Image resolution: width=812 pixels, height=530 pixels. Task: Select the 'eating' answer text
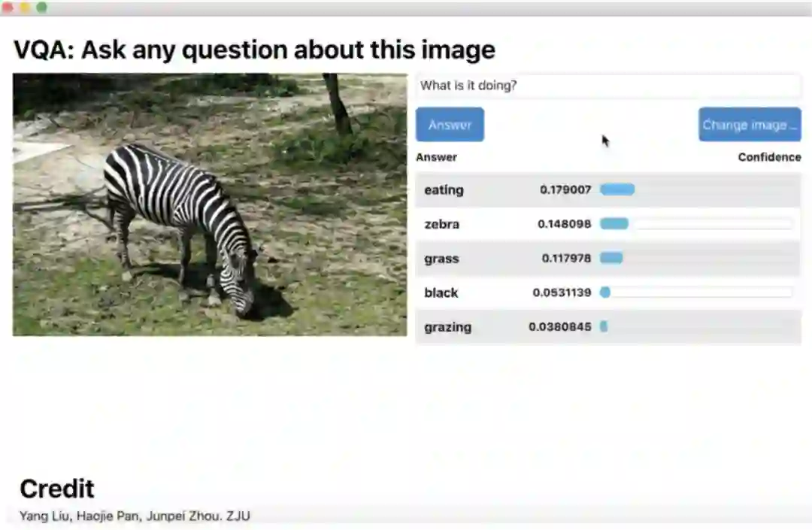[444, 190]
